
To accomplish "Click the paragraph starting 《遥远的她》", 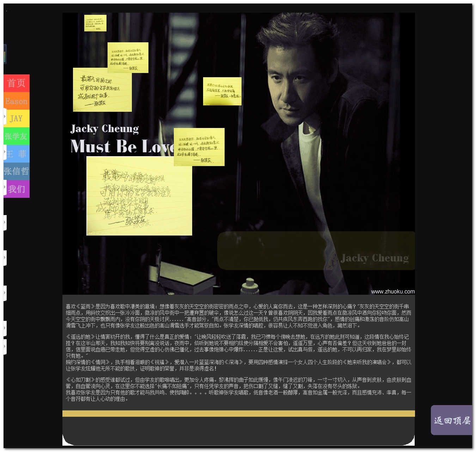I will coord(239,346).
